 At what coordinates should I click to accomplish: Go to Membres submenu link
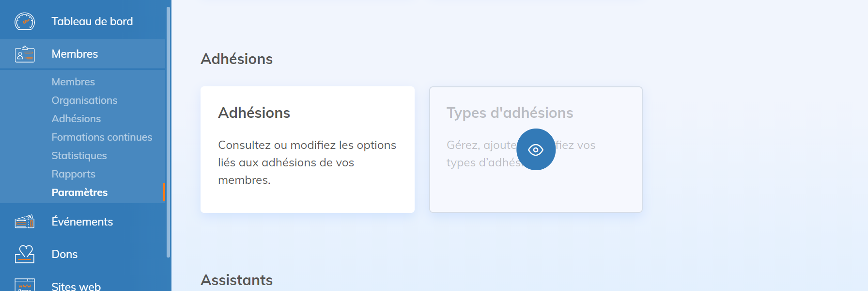[x=73, y=82]
